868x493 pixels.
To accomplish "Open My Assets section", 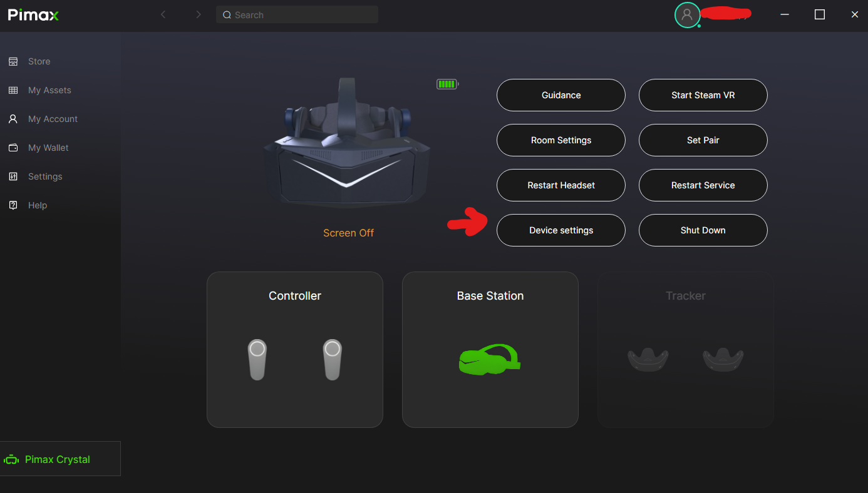I will click(x=49, y=90).
